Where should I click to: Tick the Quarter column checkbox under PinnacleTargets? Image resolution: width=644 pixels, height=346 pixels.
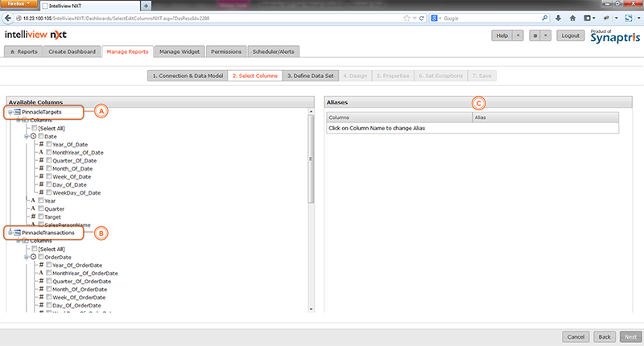point(39,208)
